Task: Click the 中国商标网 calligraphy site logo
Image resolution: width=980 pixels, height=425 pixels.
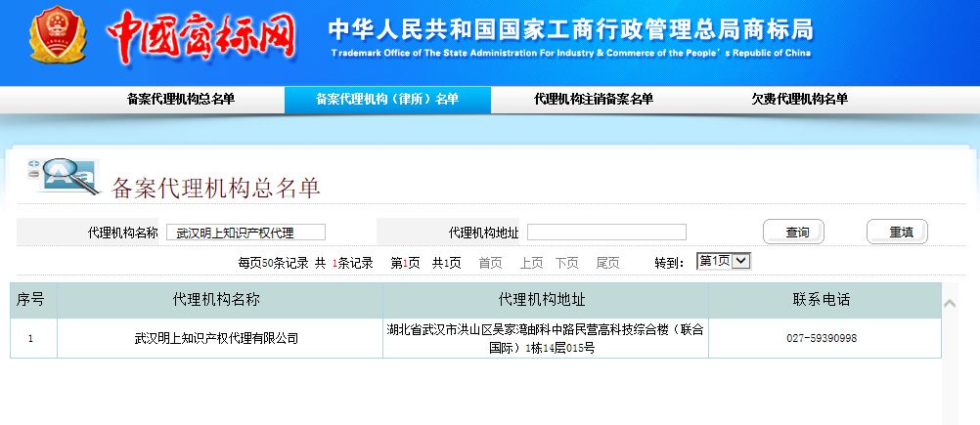Action: coord(201,39)
